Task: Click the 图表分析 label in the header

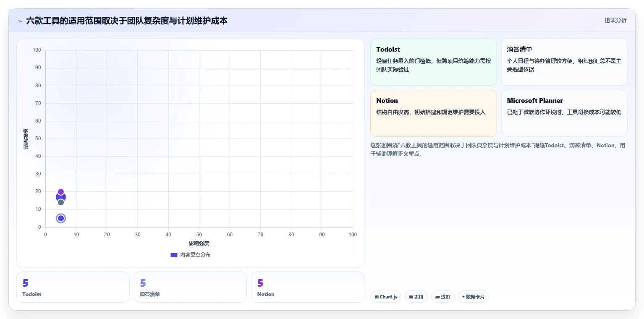Action: [615, 21]
